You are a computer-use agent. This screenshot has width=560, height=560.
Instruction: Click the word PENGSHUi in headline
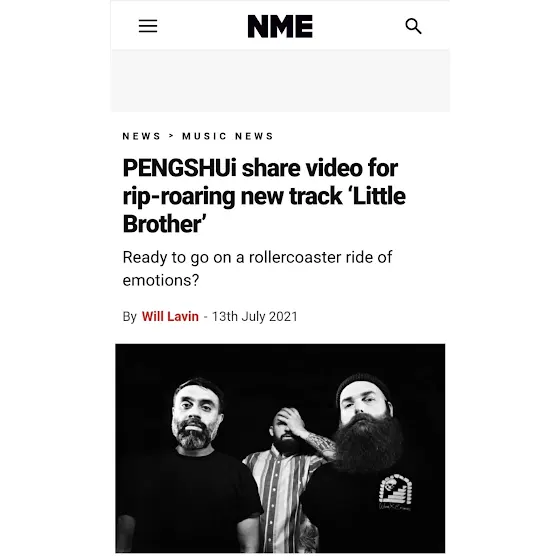point(180,168)
